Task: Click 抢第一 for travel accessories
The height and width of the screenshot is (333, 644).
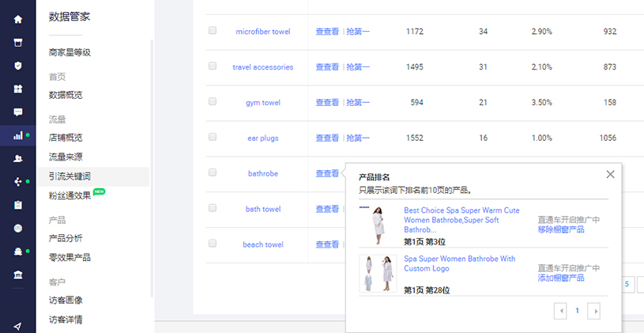Action: (x=358, y=67)
